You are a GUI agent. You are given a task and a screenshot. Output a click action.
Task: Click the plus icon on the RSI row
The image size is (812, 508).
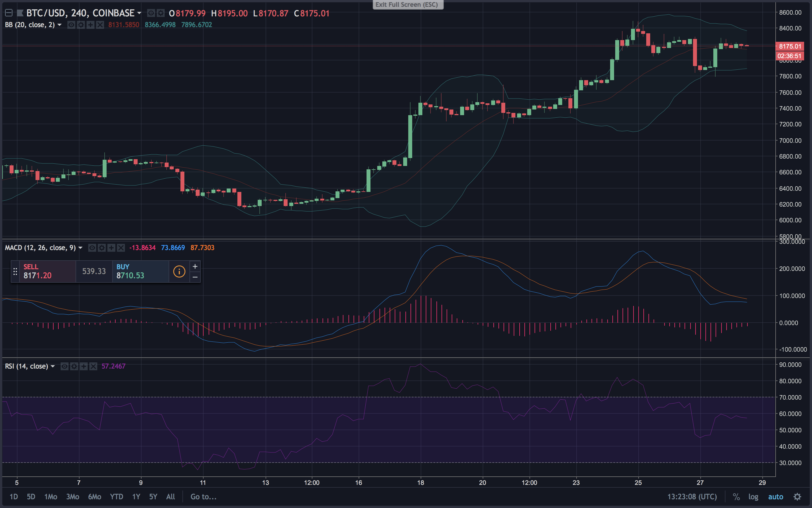tap(83, 366)
